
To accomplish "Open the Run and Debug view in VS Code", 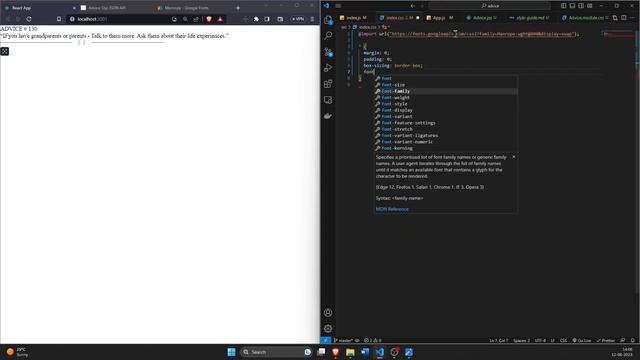I will (328, 68).
